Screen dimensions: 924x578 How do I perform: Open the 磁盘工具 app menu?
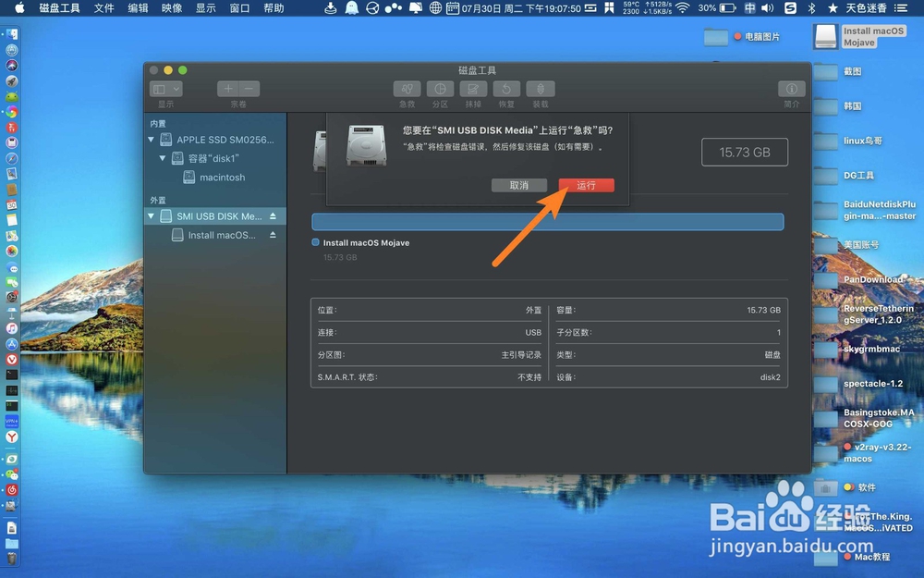[x=59, y=8]
